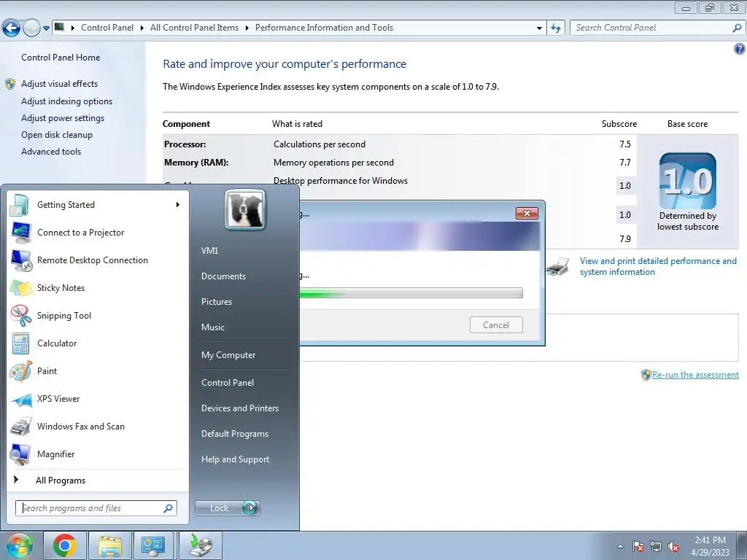This screenshot has width=747, height=560.
Task: Open the shutdown options arrow beside Lock
Action: (251, 508)
